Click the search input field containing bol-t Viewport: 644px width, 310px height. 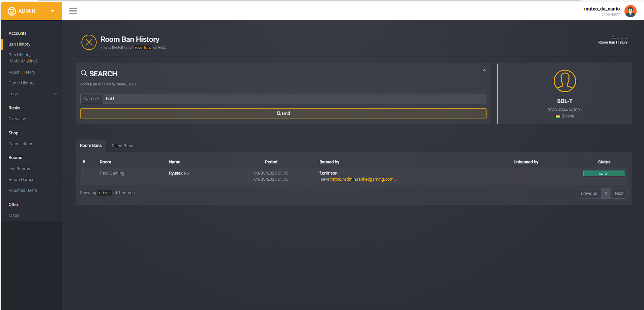click(x=294, y=99)
